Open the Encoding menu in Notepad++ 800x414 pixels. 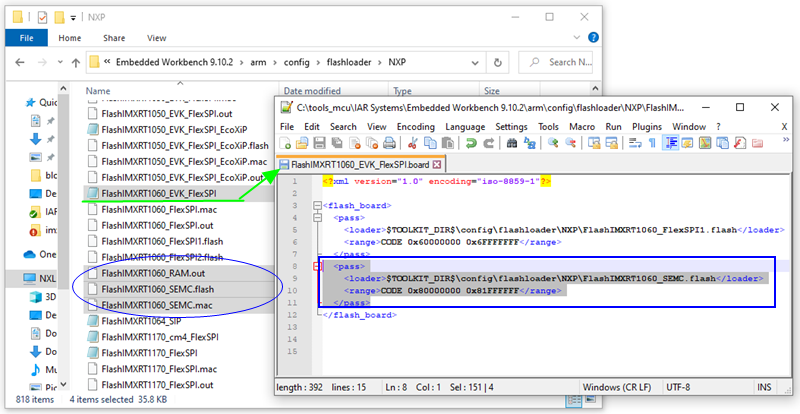pyautogui.click(x=416, y=127)
